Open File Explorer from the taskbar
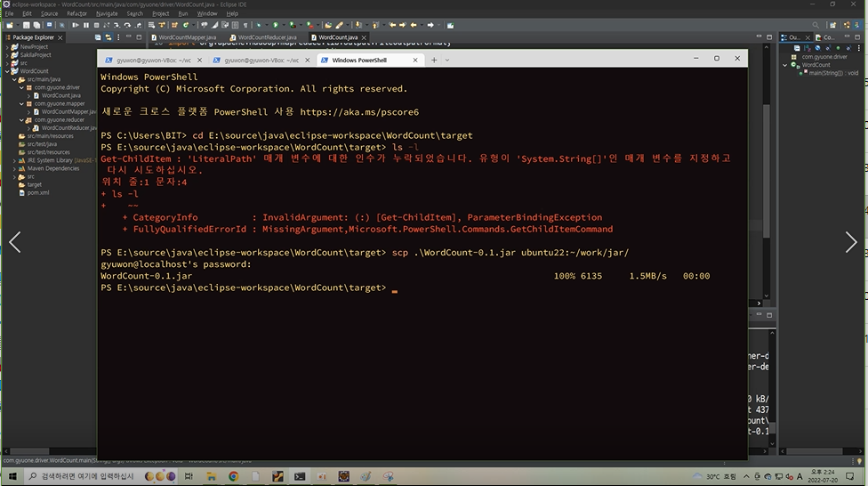The width and height of the screenshot is (868, 486). (211, 476)
